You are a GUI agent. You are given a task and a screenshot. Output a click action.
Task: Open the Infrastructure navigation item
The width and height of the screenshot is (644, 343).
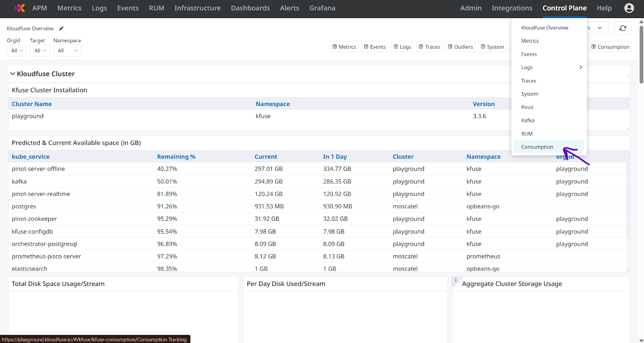tap(198, 8)
